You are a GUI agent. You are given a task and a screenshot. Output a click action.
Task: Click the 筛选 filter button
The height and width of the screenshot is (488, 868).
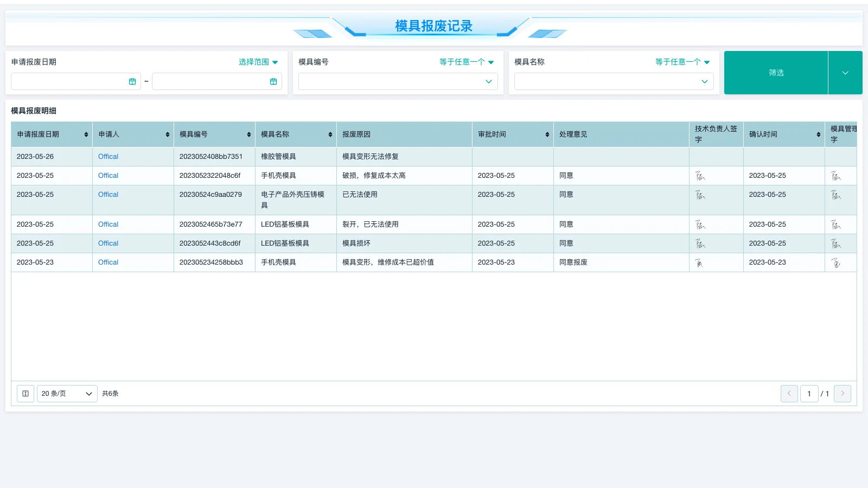(x=776, y=73)
